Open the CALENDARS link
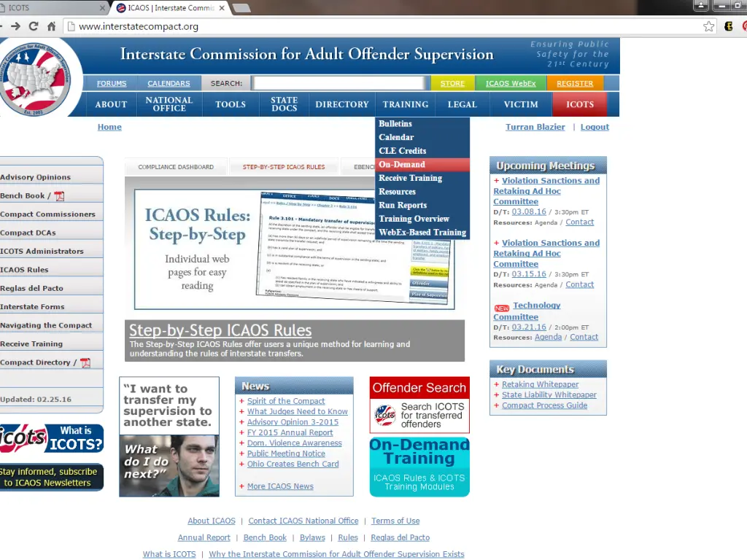 [169, 83]
